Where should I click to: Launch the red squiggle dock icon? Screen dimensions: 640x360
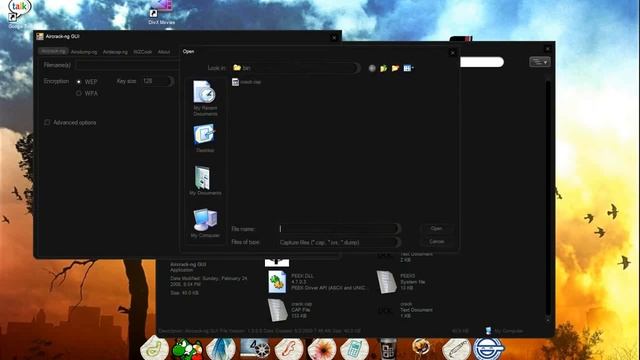(x=289, y=349)
